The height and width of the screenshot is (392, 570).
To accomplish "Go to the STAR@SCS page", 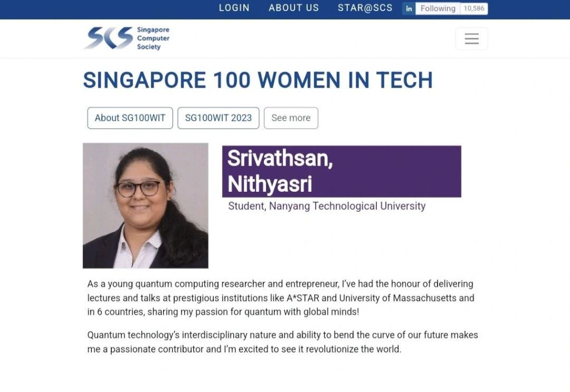I will 365,8.
